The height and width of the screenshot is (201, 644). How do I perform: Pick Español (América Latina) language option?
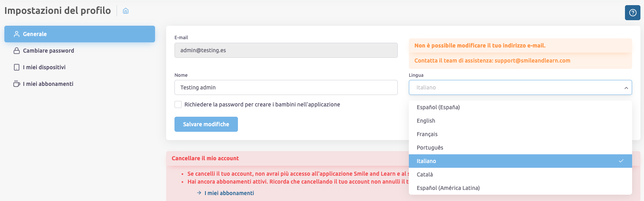(x=448, y=188)
